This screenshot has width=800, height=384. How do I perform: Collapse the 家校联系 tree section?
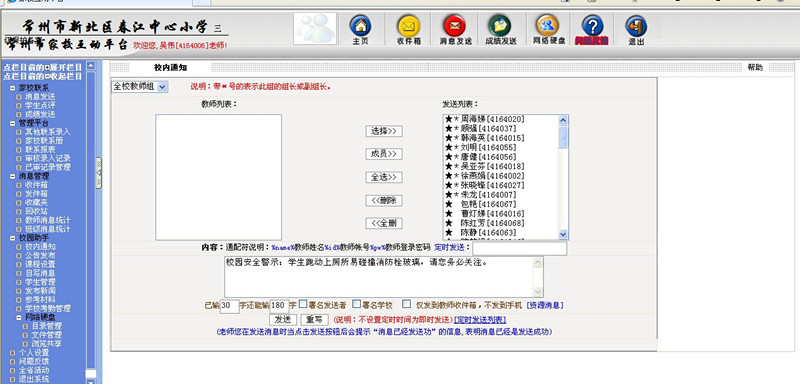[x=13, y=88]
